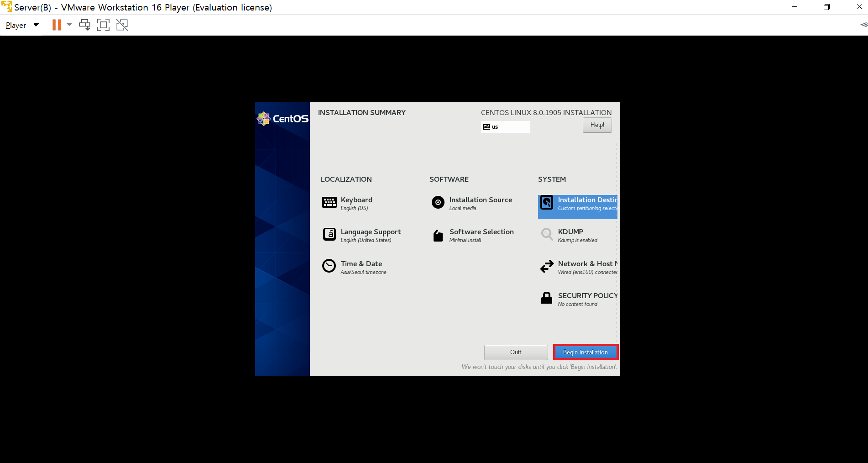Click the Installation Source disc icon
This screenshot has height=463, width=868.
tap(438, 202)
